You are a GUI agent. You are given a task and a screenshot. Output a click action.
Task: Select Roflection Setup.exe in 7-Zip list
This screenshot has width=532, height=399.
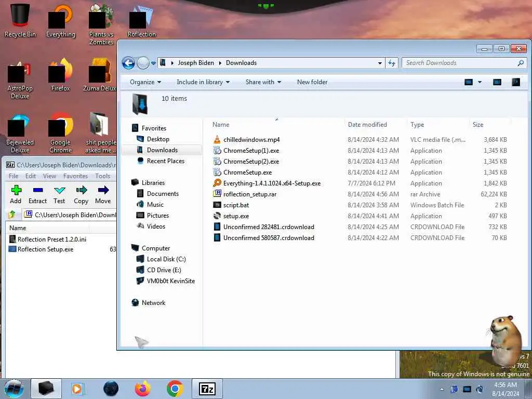(46, 249)
